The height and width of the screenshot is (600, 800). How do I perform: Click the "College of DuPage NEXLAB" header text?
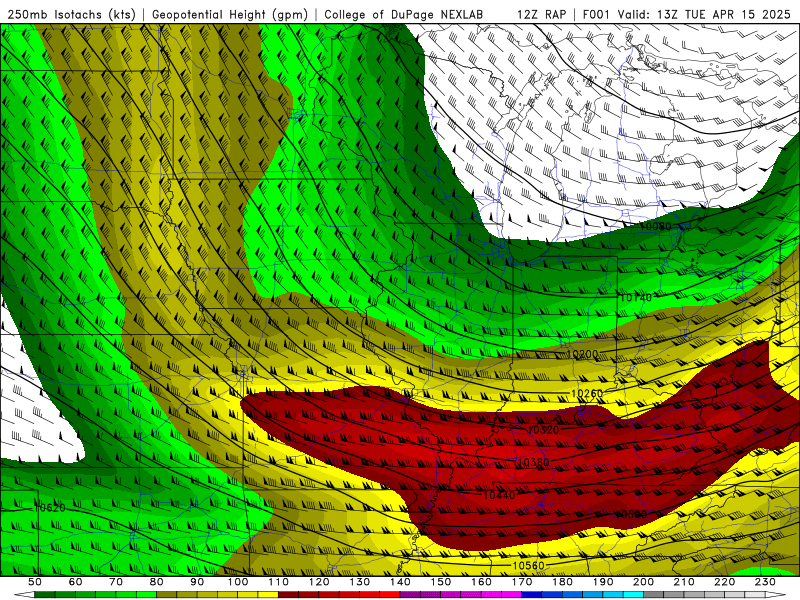[x=403, y=14]
